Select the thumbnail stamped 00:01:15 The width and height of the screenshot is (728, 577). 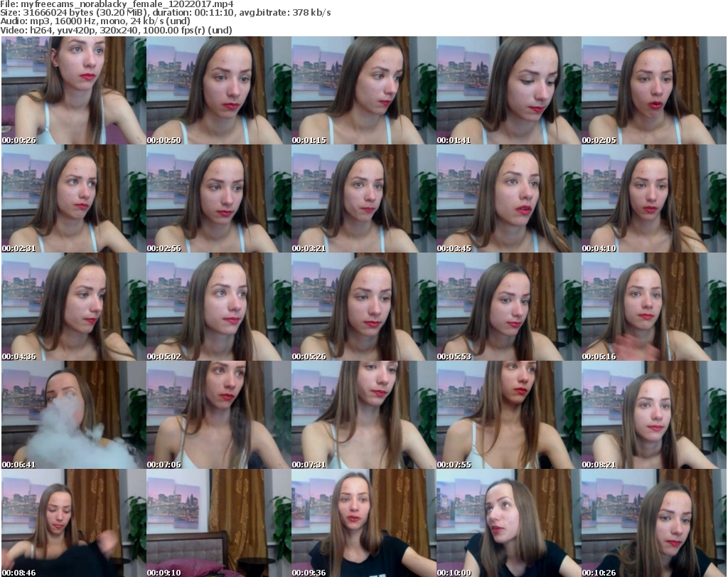[363, 90]
